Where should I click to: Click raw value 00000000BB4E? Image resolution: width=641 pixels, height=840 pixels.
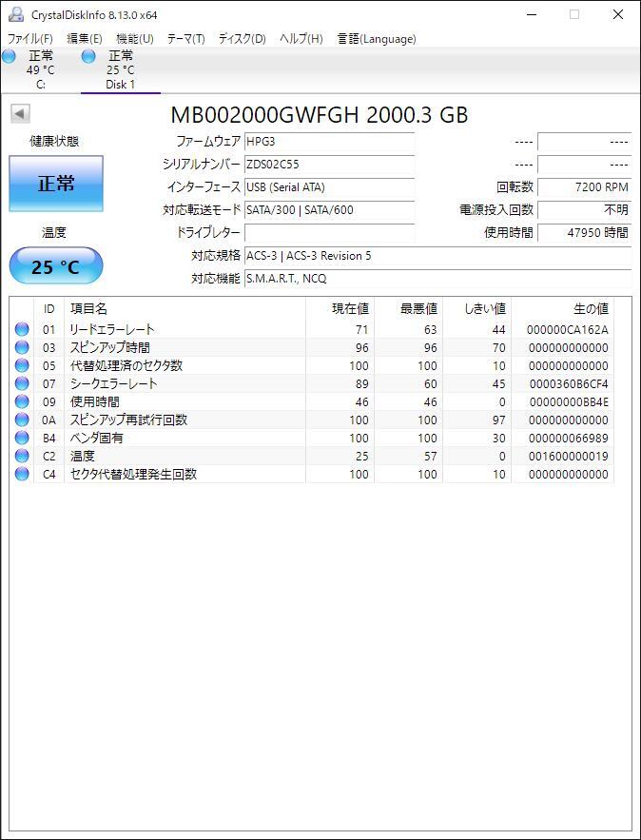pyautogui.click(x=570, y=401)
